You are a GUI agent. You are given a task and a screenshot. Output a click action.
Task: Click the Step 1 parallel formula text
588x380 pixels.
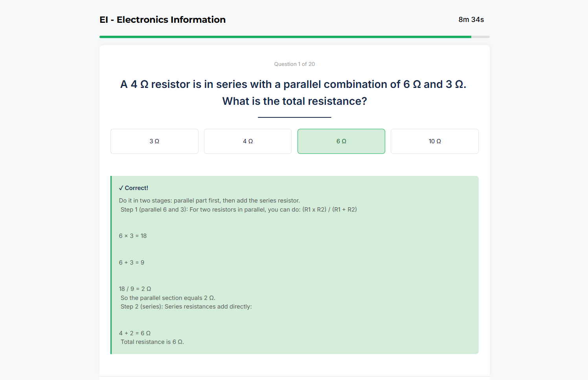tap(239, 209)
